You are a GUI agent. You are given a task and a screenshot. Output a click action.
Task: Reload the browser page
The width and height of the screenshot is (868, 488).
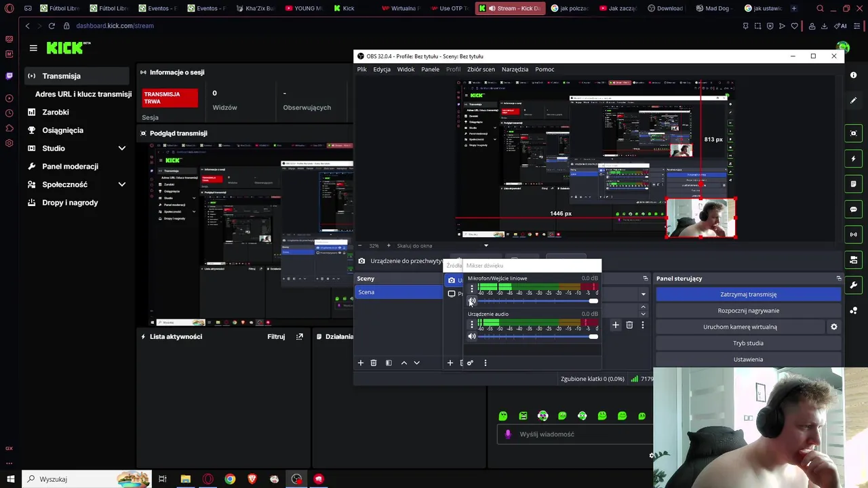52,26
